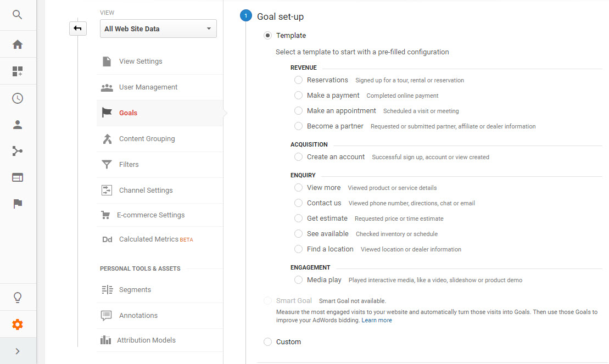
Task: Click the search magnifier icon in sidebar
Action: [17, 15]
